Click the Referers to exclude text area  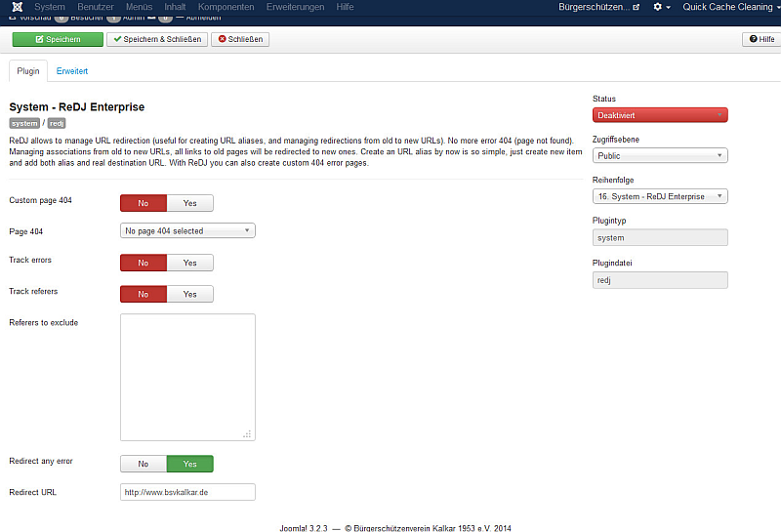(187, 377)
